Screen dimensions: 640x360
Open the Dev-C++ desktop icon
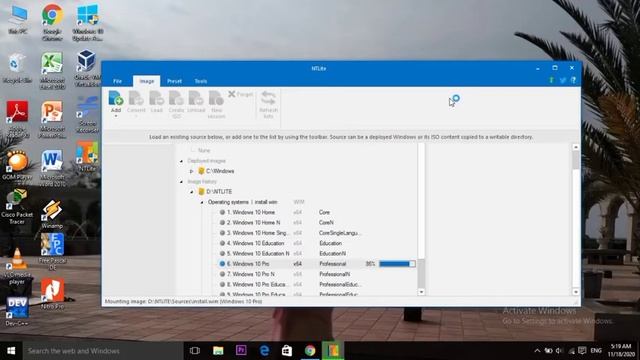17,312
